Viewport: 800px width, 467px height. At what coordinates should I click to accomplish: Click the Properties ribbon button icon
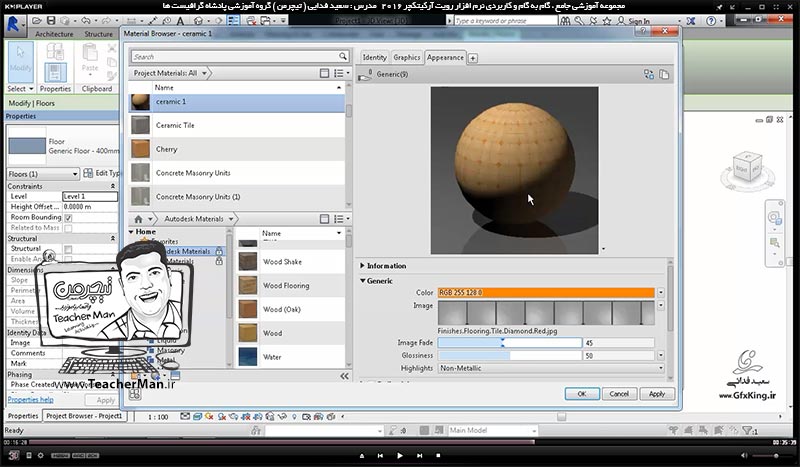(x=55, y=72)
